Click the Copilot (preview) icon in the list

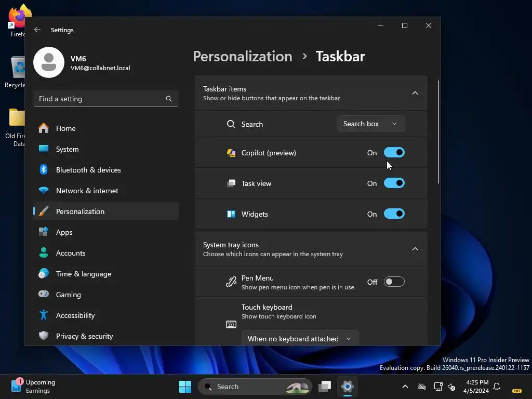pyautogui.click(x=231, y=153)
